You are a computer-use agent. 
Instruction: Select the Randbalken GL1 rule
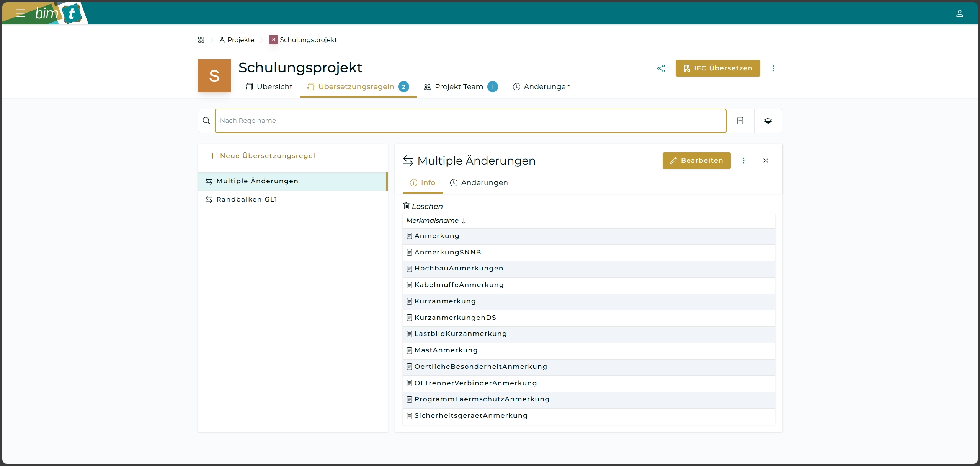coord(247,200)
